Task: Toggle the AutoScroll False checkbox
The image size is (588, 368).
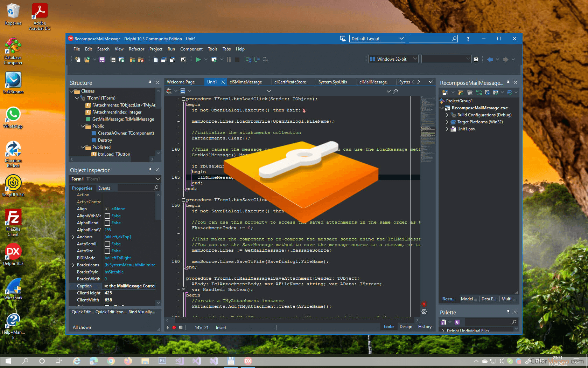Action: 107,244
